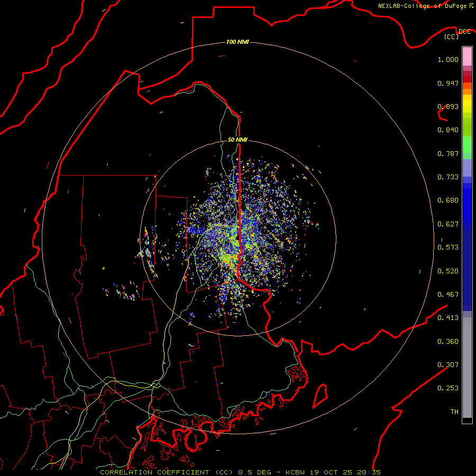Image resolution: width=476 pixels, height=476 pixels.
Task: Click the 0.360 legend value
Action: (448, 342)
